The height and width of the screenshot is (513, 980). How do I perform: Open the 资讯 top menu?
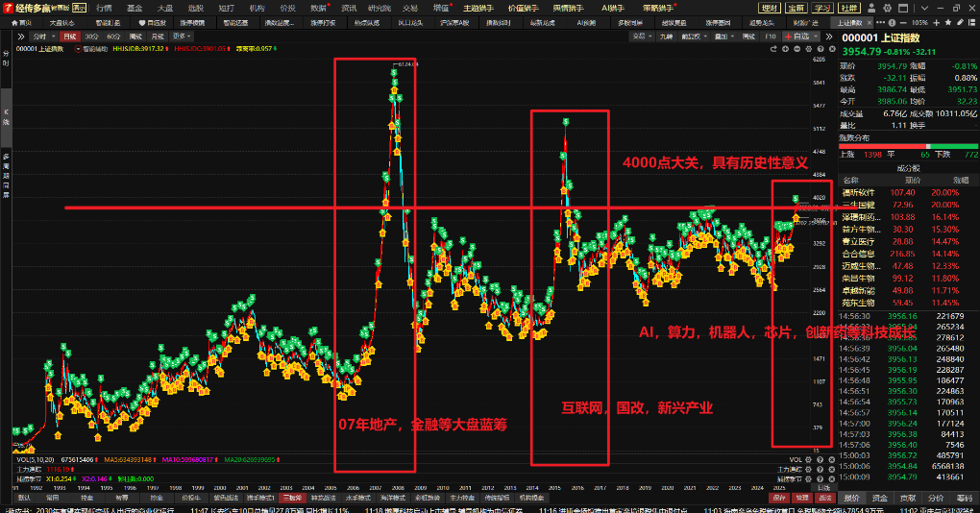click(349, 8)
